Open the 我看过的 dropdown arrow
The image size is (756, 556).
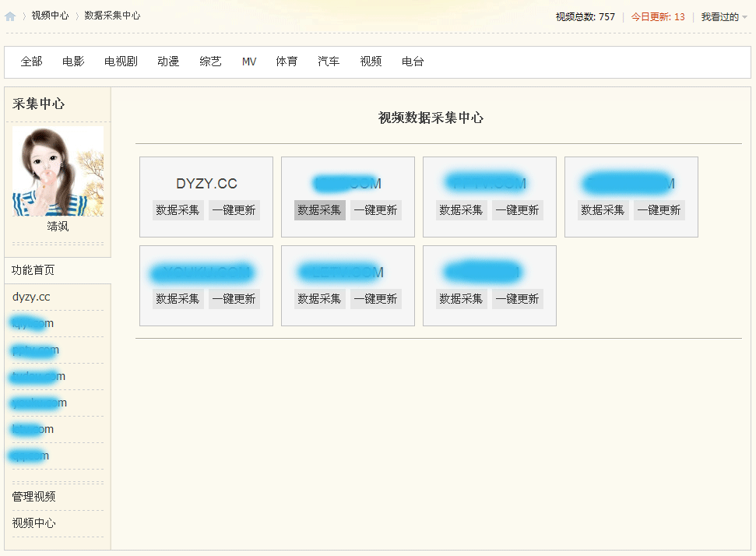coord(745,17)
